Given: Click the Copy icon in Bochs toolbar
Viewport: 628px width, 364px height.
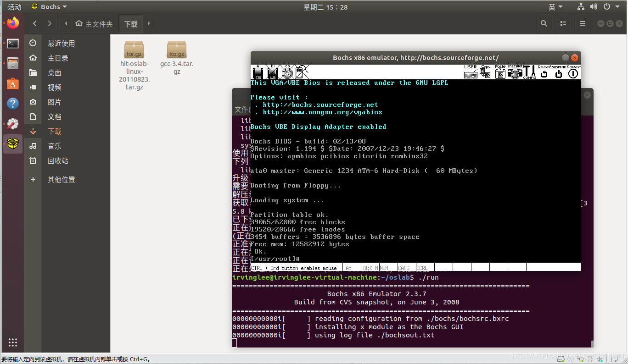Looking at the screenshot, I should click(486, 72).
